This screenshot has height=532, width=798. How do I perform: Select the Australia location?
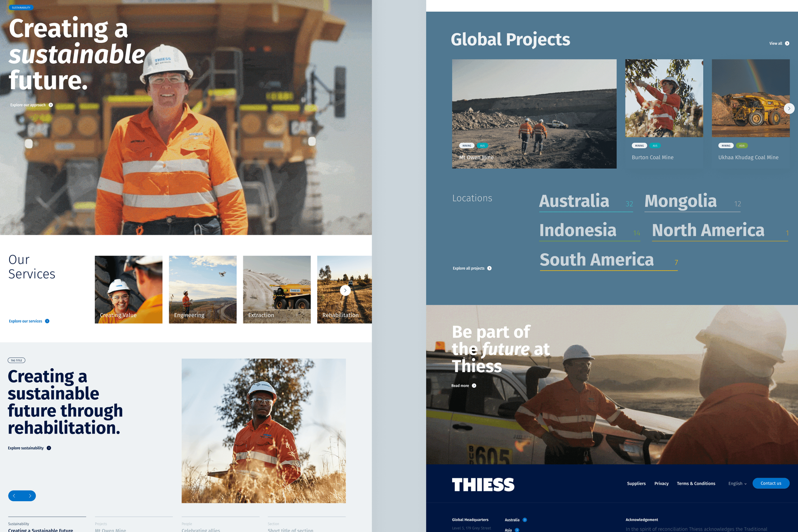pyautogui.click(x=586, y=202)
